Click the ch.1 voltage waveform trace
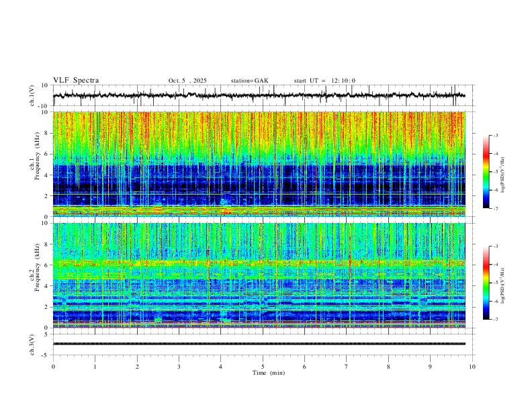Viewport: 532px width, 411px height. [259, 95]
